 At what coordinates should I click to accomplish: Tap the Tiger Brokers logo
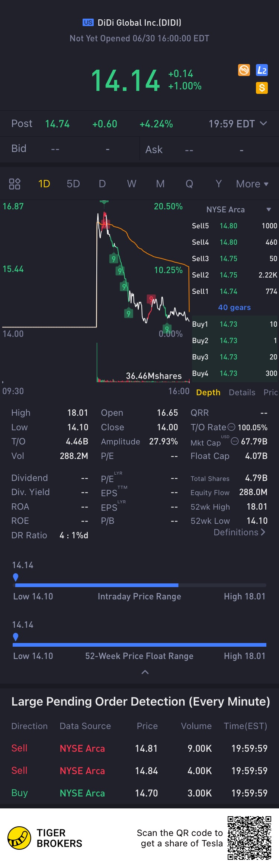click(x=19, y=838)
